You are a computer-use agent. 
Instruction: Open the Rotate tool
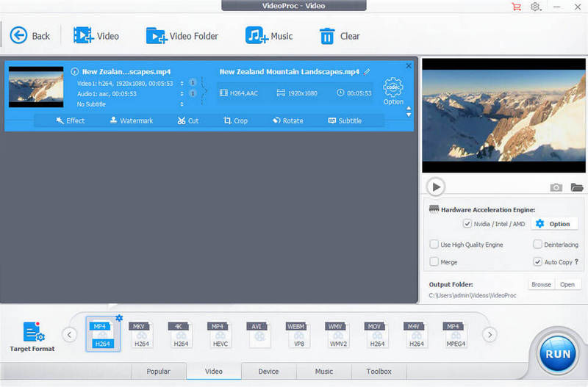[287, 120]
